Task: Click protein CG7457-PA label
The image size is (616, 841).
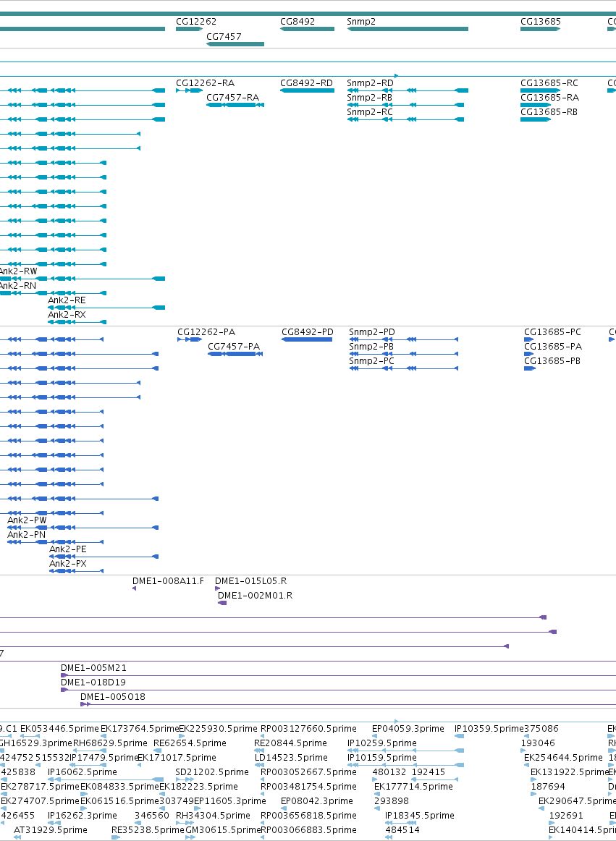Action: pyautogui.click(x=234, y=347)
